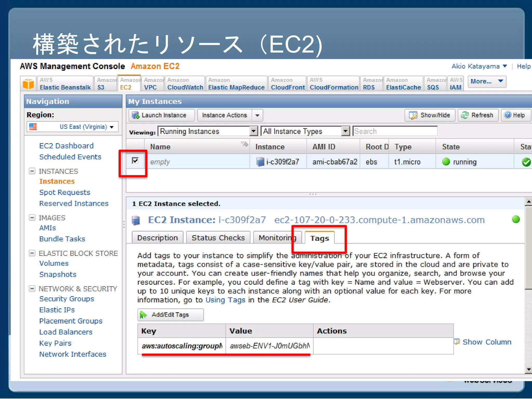Click the Add/Edit Tags button

pyautogui.click(x=170, y=315)
